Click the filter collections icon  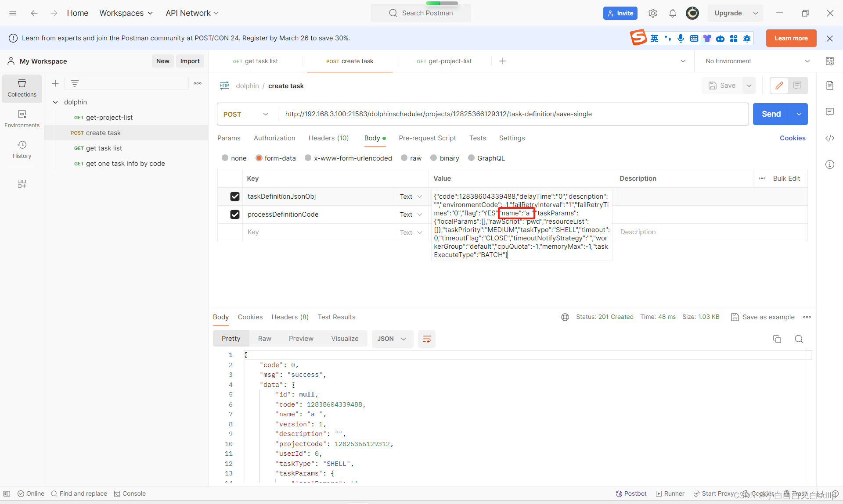[75, 83]
